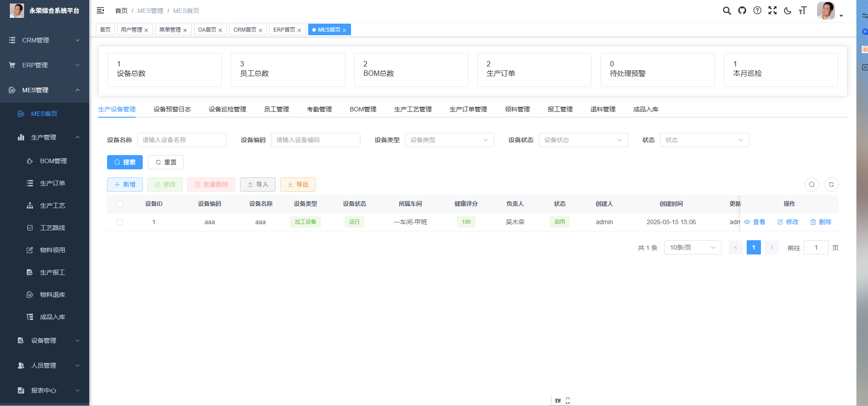Open the 待处理预警 statistic card
This screenshot has height=406, width=868.
point(657,70)
